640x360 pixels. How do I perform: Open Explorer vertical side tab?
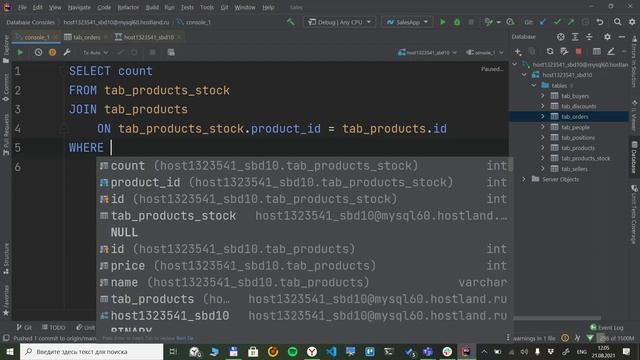tap(6, 49)
